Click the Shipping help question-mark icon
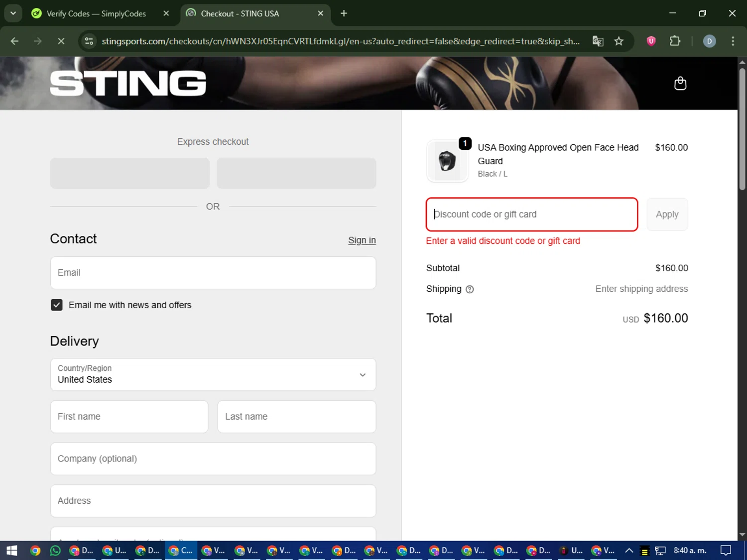The image size is (747, 560). point(470,289)
